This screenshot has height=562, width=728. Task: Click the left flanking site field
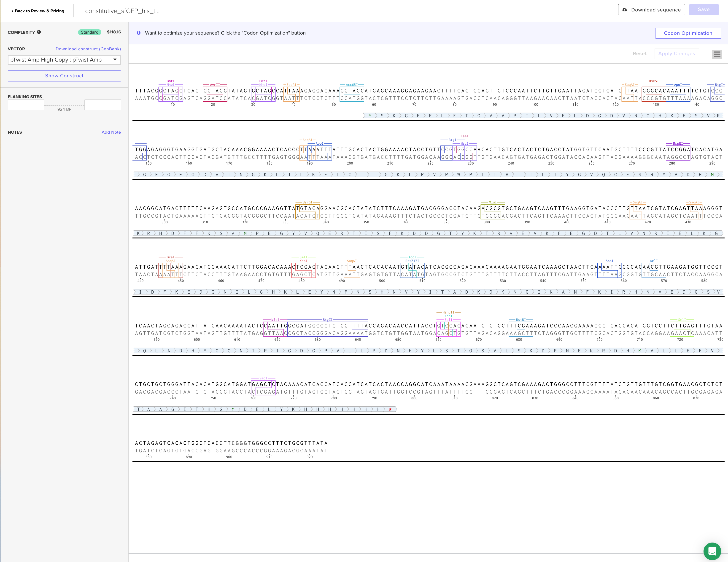pyautogui.click(x=26, y=105)
